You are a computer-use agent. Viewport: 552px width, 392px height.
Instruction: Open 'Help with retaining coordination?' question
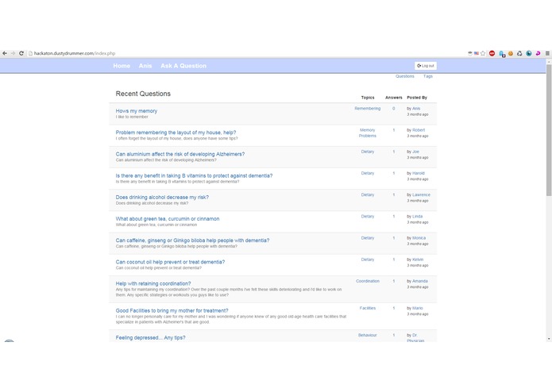click(x=153, y=283)
